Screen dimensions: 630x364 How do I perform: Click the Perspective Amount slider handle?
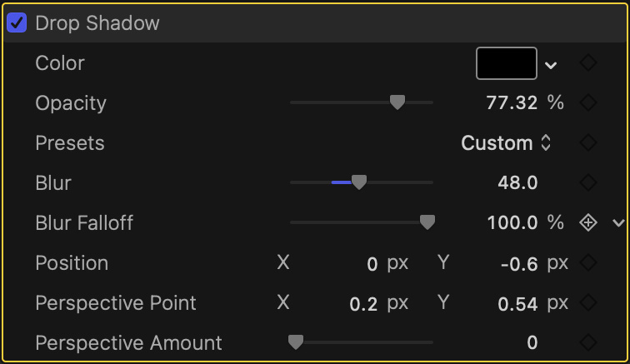(x=295, y=342)
